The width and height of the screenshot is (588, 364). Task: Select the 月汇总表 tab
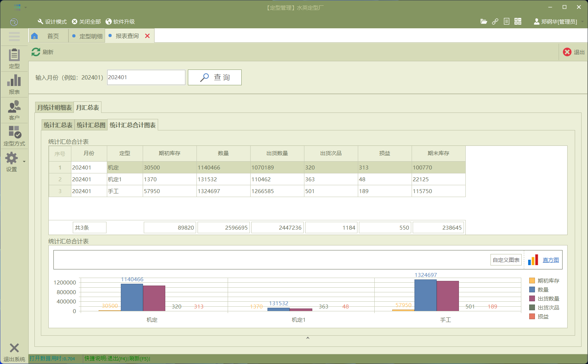click(x=87, y=107)
